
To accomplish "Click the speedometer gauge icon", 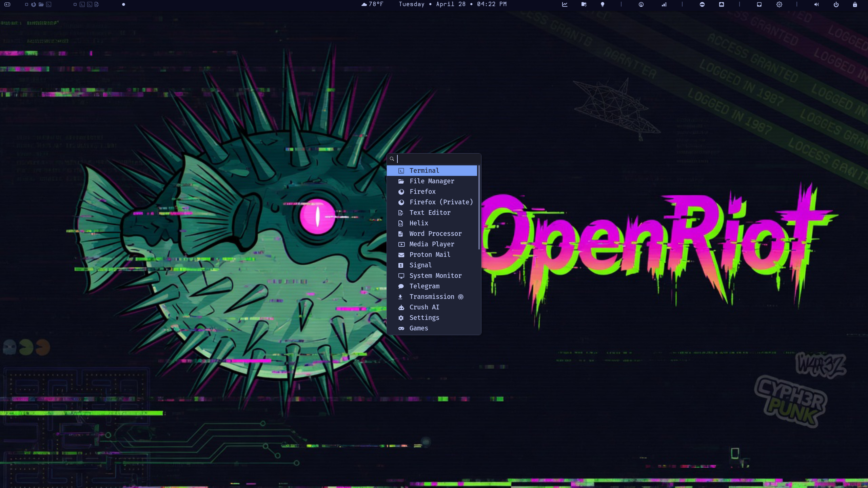I will pos(641,4).
